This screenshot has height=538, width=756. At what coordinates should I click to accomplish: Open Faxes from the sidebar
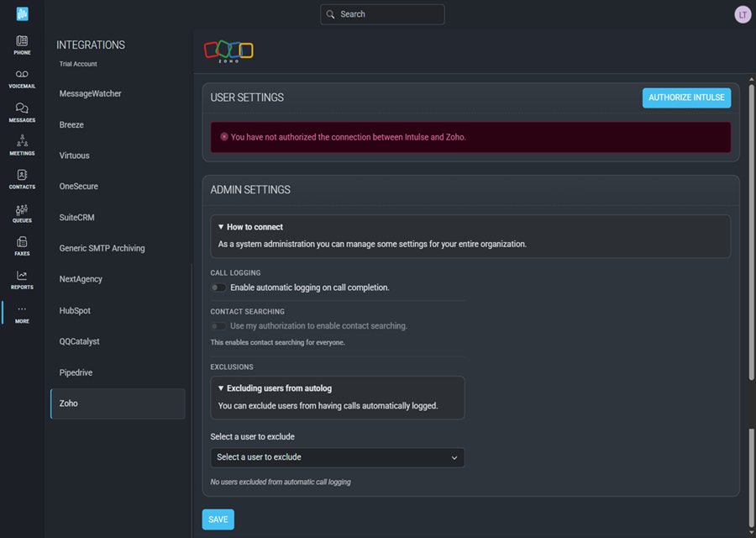pos(22,244)
